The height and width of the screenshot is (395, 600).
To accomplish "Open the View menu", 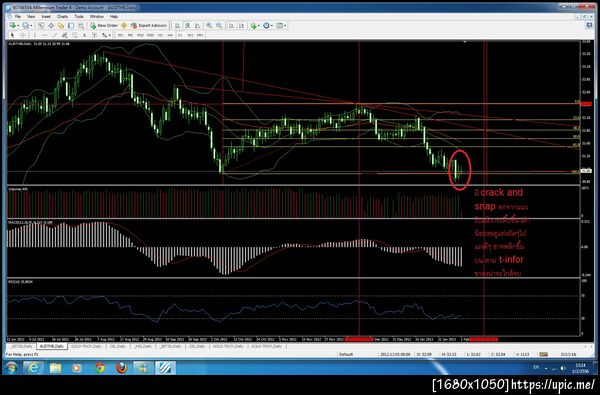I will coord(31,16).
